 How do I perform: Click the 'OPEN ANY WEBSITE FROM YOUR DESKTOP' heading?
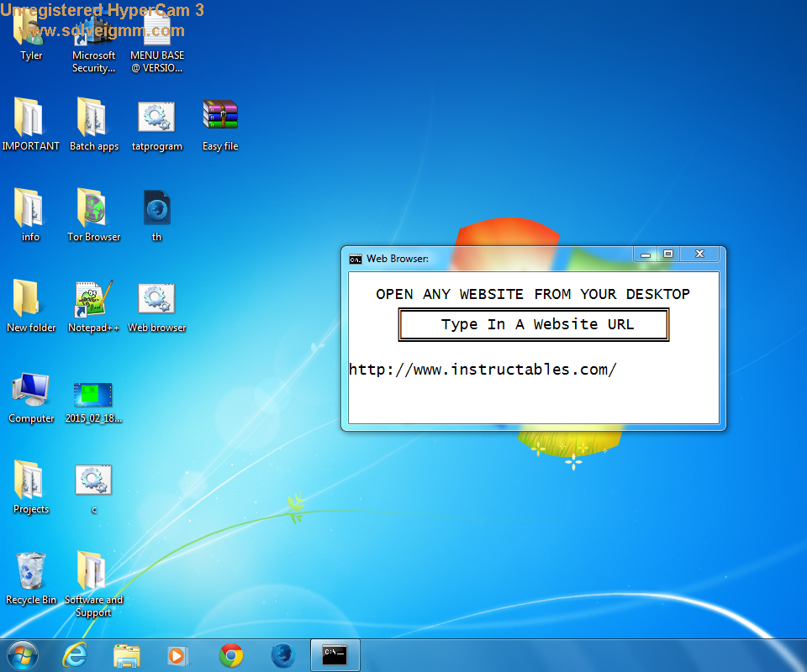click(533, 294)
